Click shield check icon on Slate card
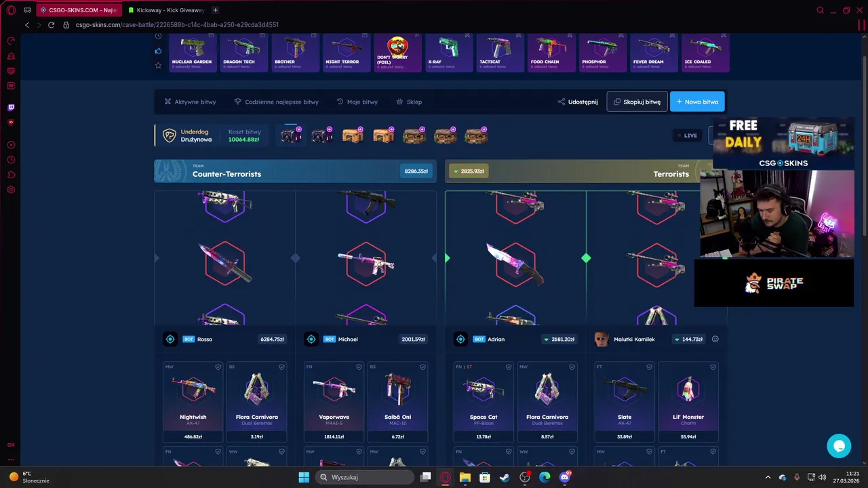This screenshot has width=868, height=488. click(x=649, y=367)
